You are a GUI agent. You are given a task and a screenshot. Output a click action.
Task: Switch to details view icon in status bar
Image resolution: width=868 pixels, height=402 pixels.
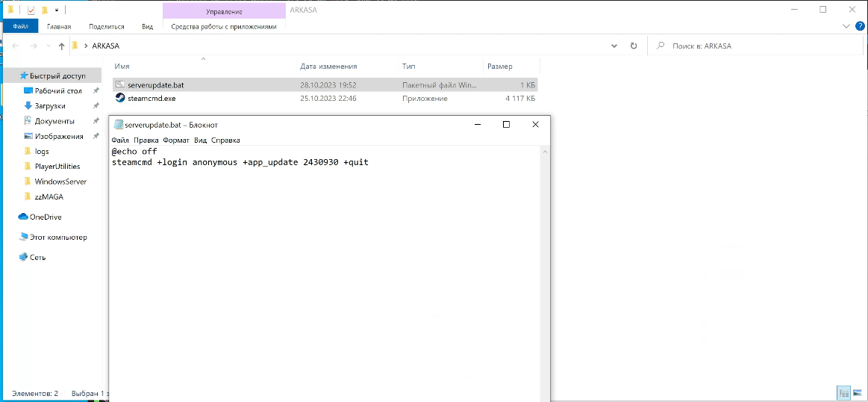tap(843, 393)
